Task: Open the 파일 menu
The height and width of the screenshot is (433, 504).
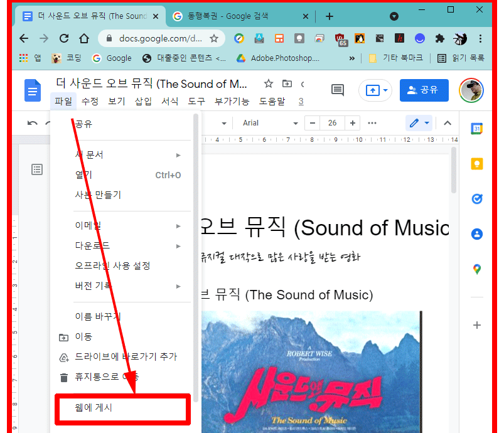Action: [63, 101]
